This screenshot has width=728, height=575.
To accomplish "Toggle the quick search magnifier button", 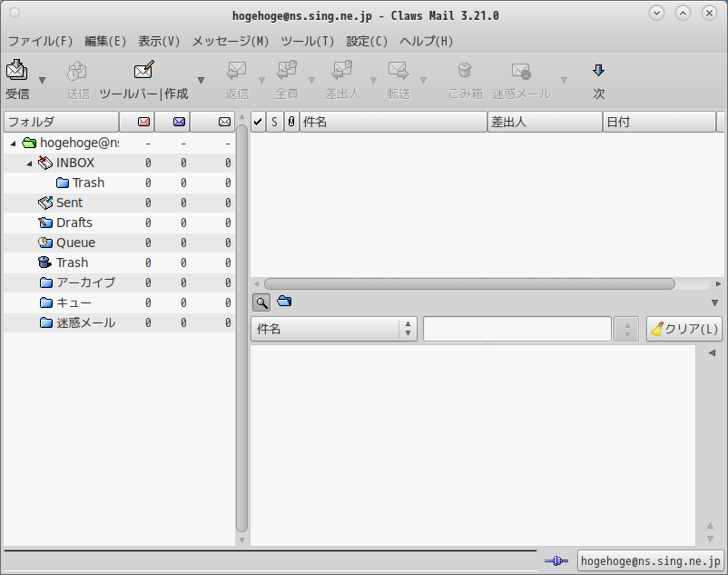I will tap(261, 302).
